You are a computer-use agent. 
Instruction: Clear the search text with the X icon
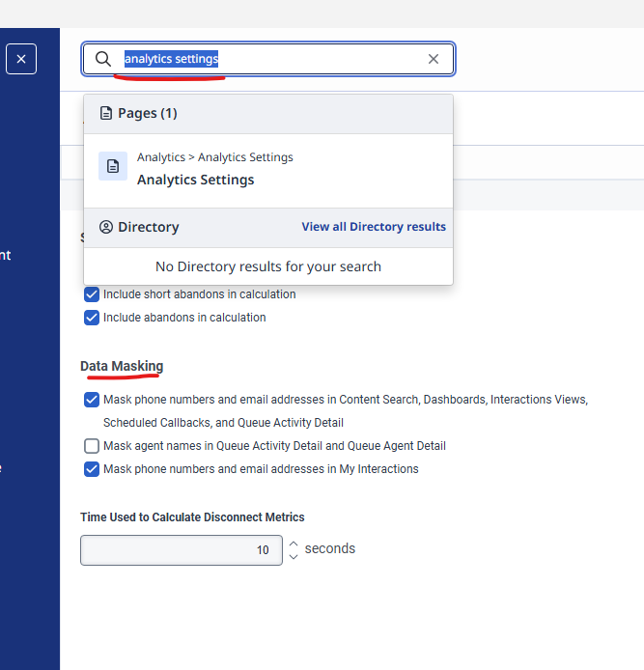coord(434,59)
